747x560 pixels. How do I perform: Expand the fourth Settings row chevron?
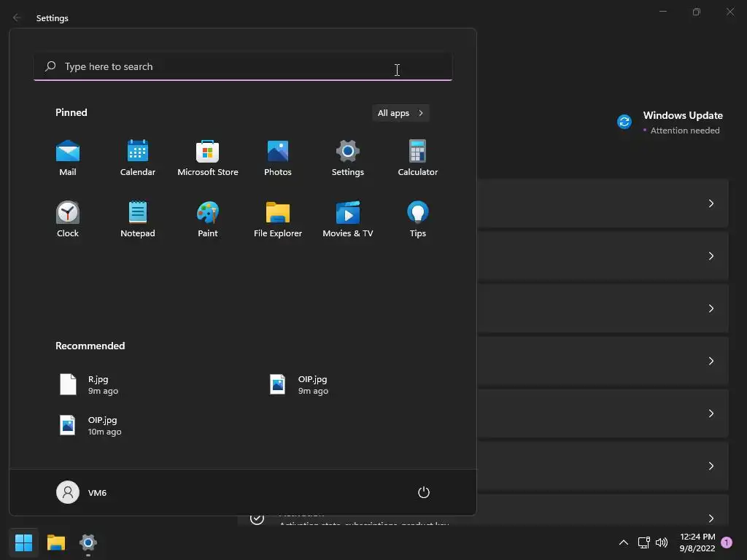[711, 361]
